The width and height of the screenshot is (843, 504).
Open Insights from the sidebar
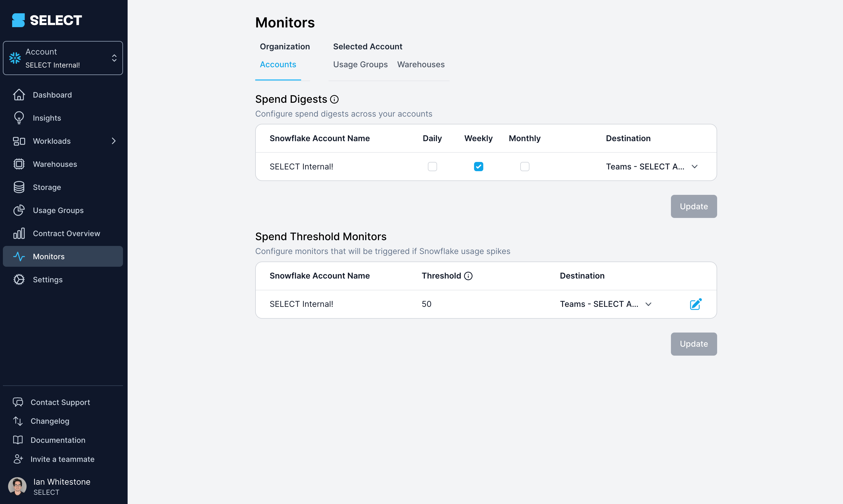[63, 118]
